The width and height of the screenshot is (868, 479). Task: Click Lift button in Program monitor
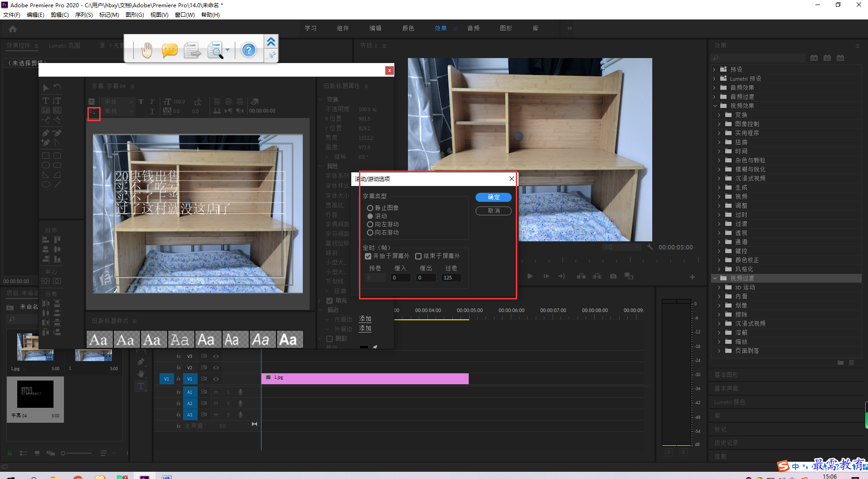click(581, 276)
